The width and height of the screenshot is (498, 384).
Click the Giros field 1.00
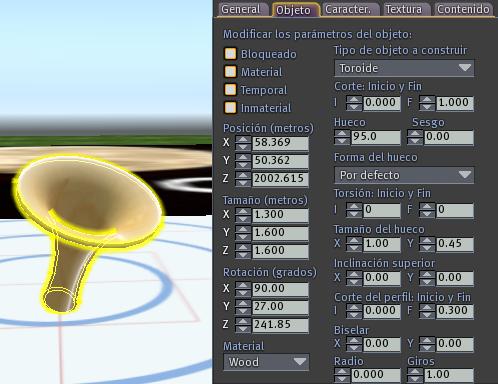(449, 375)
